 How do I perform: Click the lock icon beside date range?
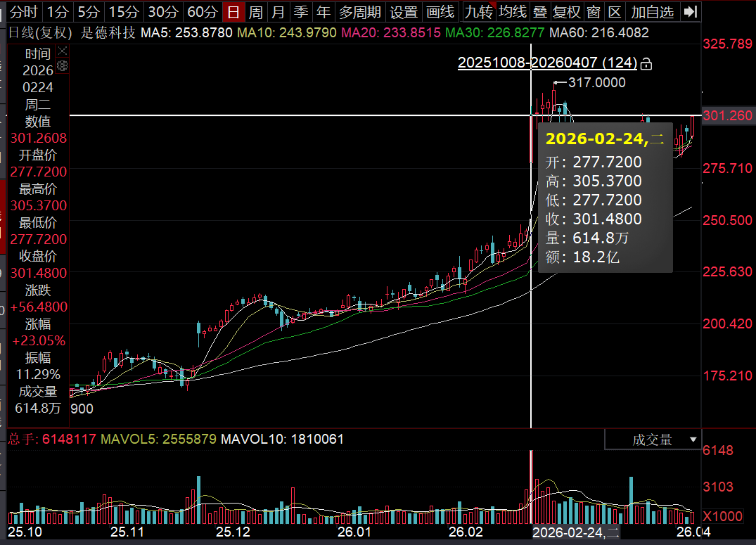pos(646,63)
